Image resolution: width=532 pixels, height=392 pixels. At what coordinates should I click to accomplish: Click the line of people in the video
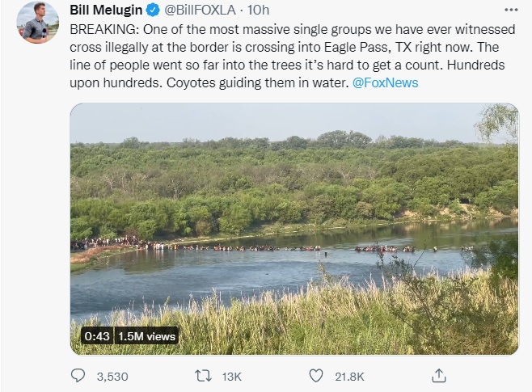[x=272, y=246]
